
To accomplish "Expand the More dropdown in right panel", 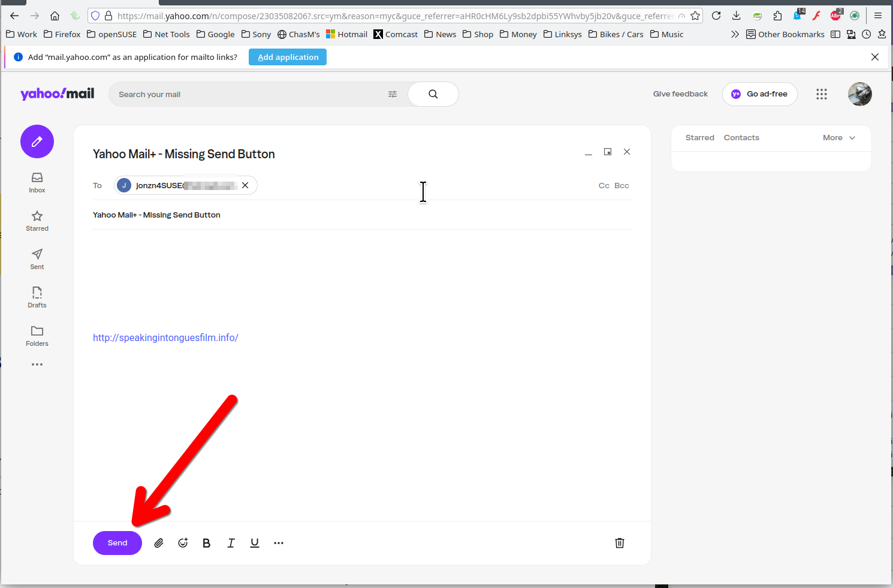I will coord(839,138).
